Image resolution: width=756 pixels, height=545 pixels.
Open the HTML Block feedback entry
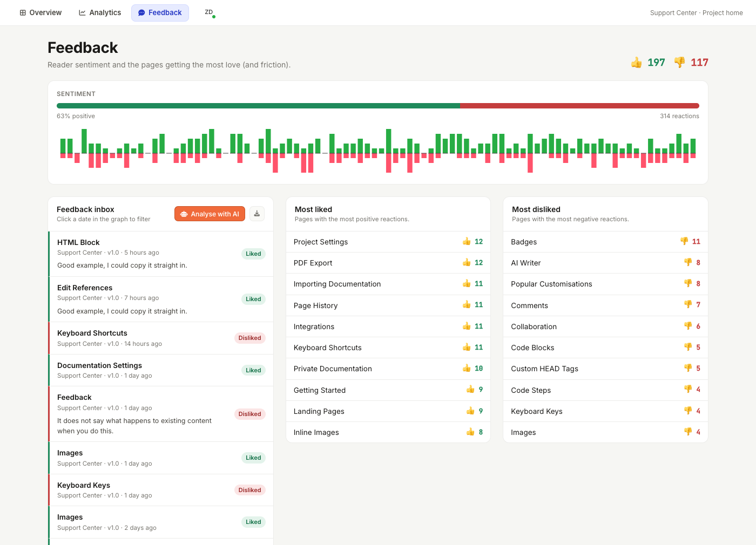tap(161, 254)
